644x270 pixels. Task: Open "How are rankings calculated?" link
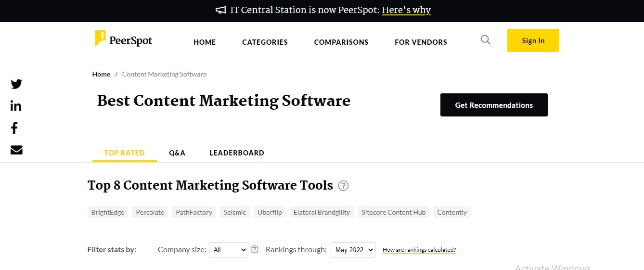[x=419, y=250]
